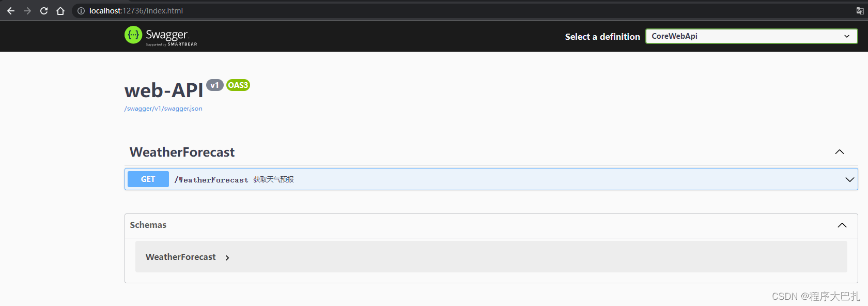Image resolution: width=868 pixels, height=306 pixels.
Task: Click the Swagger logo
Action: click(x=161, y=36)
